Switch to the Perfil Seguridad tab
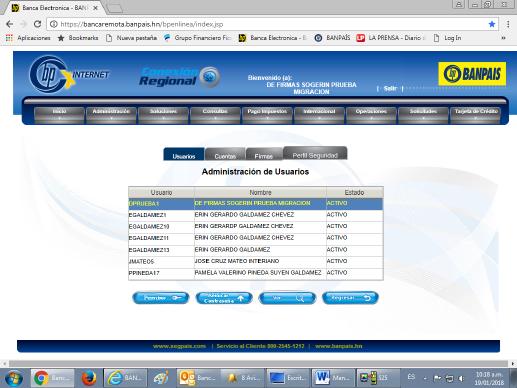This screenshot has width=517, height=388. 315,154
